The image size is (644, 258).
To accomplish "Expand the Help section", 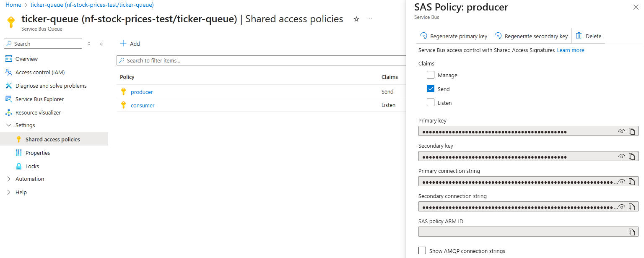I will 9,192.
